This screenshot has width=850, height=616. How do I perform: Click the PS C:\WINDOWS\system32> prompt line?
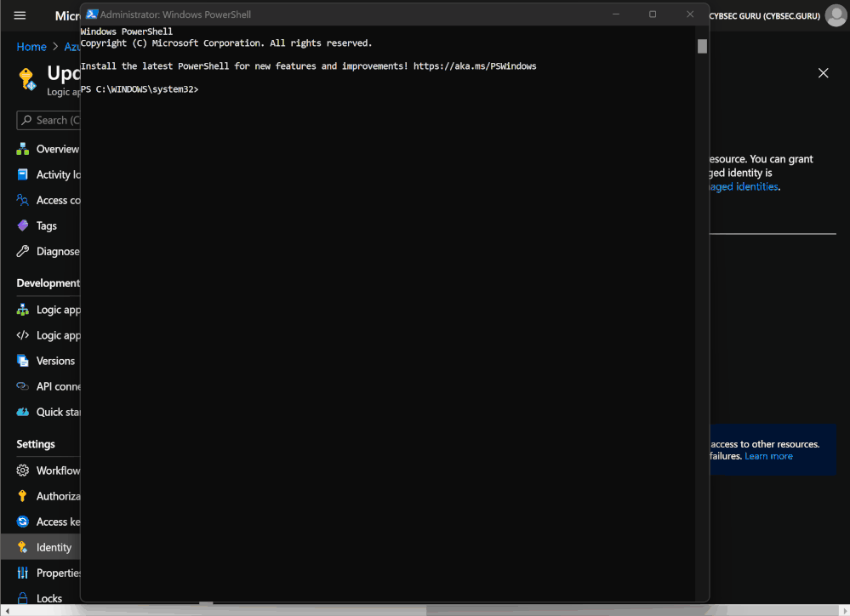pyautogui.click(x=140, y=89)
